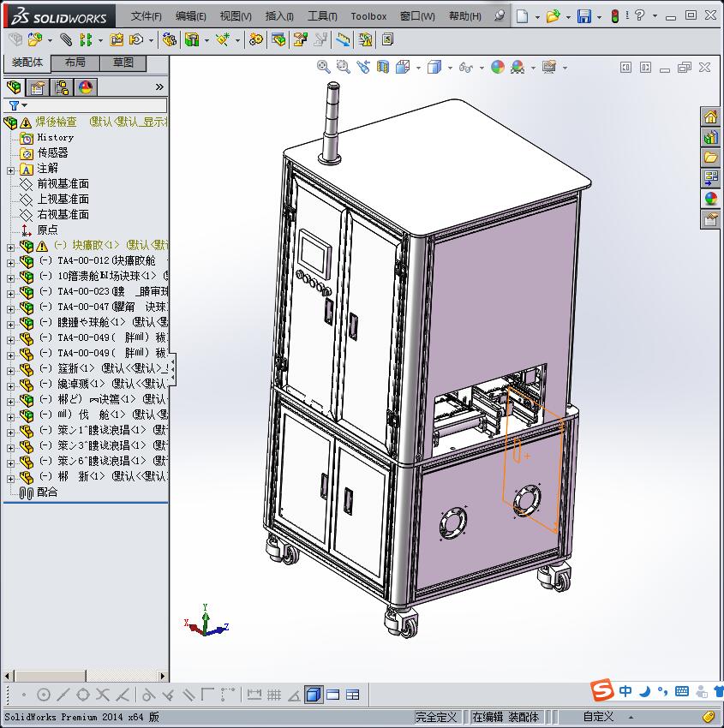Select the 配合 mates folder in the tree
724x728 pixels.
(x=47, y=492)
